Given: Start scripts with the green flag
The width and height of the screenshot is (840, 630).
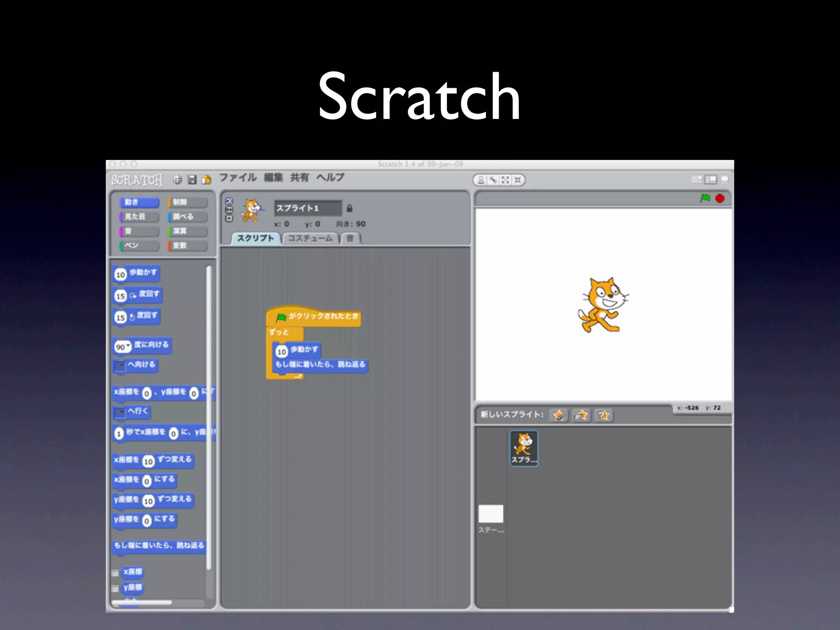Looking at the screenshot, I should click(705, 199).
